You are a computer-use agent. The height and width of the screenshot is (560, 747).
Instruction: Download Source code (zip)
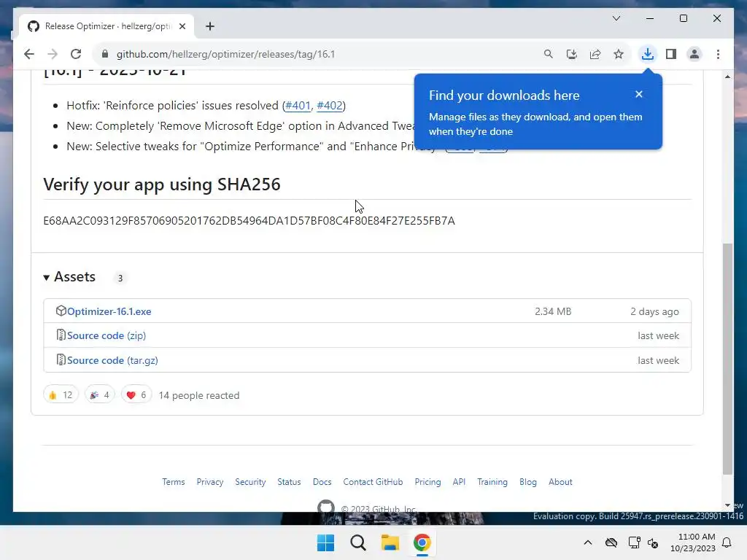coord(107,335)
